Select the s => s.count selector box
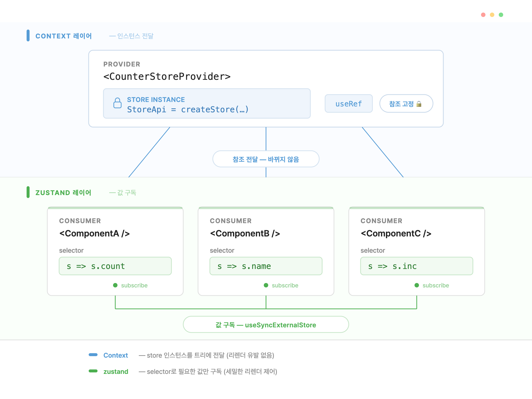 tap(115, 266)
